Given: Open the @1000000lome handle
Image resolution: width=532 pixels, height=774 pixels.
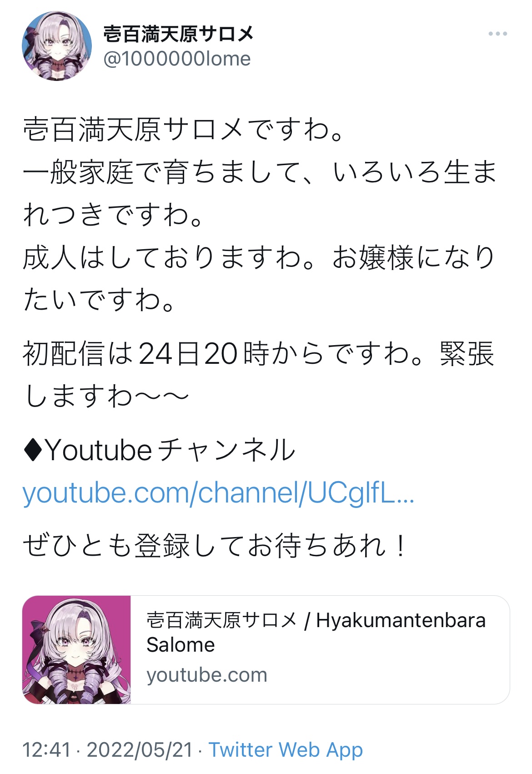Looking at the screenshot, I should (177, 59).
